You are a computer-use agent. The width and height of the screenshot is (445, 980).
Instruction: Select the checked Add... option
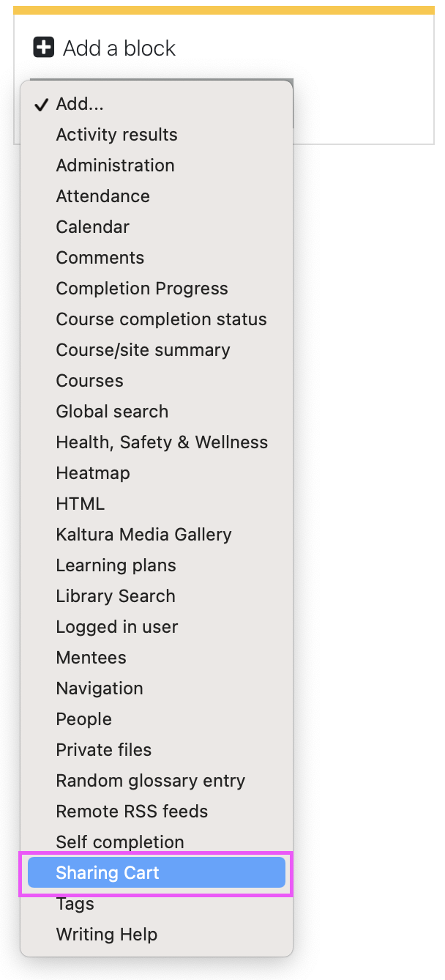pos(157,104)
